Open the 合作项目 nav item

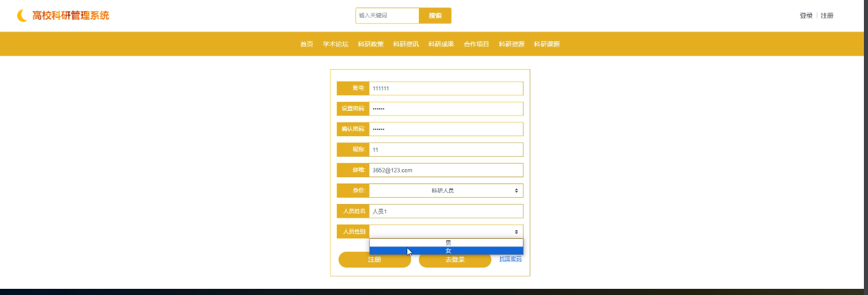476,44
